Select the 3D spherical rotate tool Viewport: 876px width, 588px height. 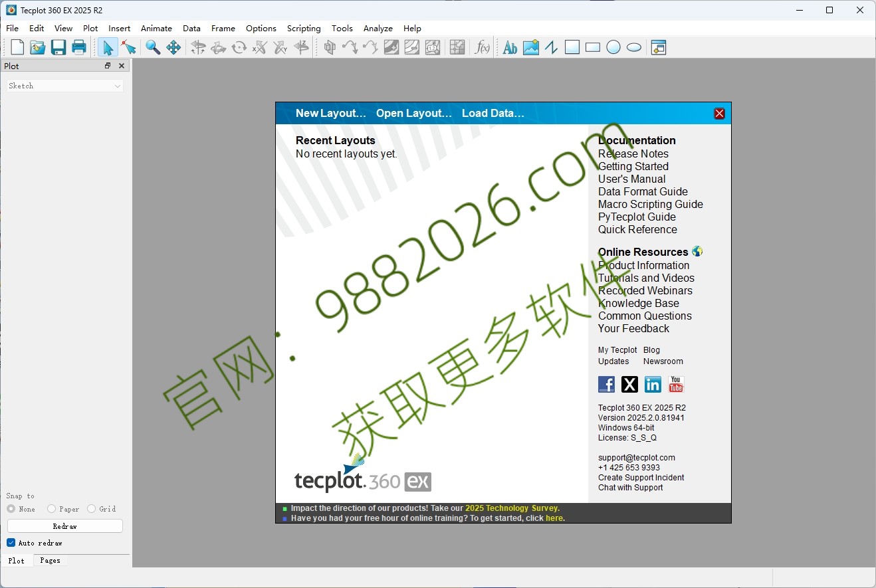[198, 47]
